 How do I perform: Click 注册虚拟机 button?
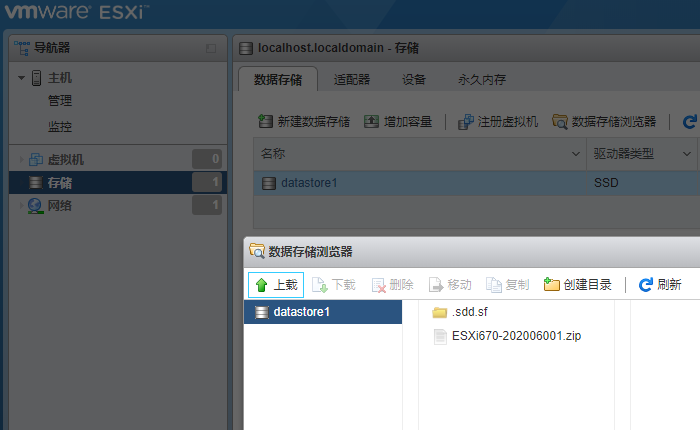click(498, 121)
